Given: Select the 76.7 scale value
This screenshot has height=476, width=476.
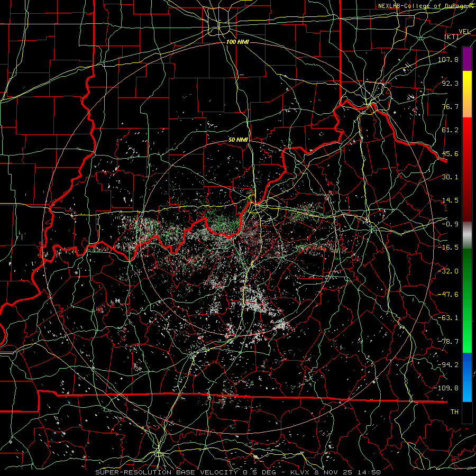Looking at the screenshot, I should point(450,106).
